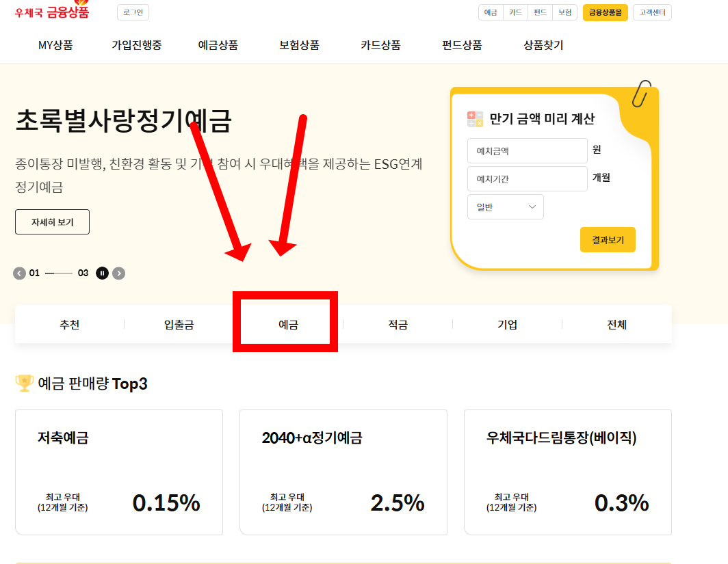Click the 예치기간 input field

point(527,178)
